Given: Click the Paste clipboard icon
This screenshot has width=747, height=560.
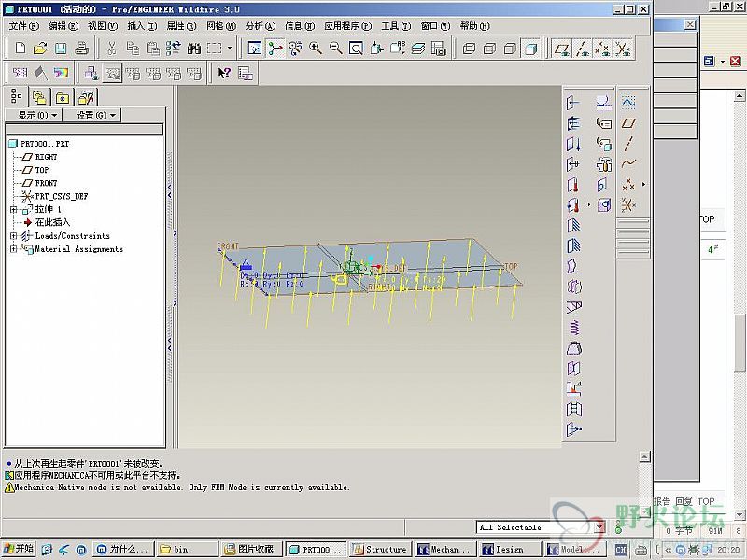Looking at the screenshot, I should click(x=152, y=49).
